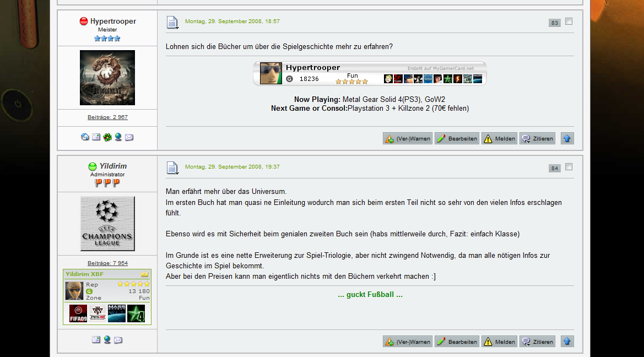Viewport: 644px width, 357px height.
Task: Click (Ver-)Warnen on post 84
Action: (x=408, y=342)
